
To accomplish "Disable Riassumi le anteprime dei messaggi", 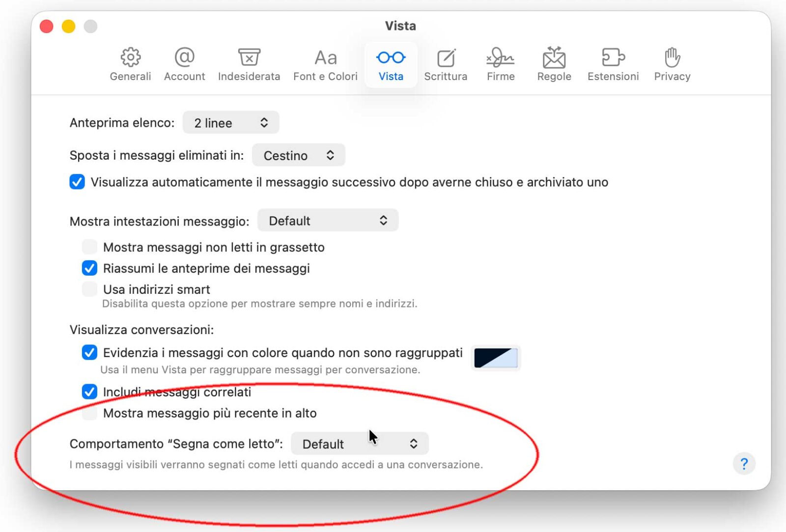I will [x=89, y=268].
